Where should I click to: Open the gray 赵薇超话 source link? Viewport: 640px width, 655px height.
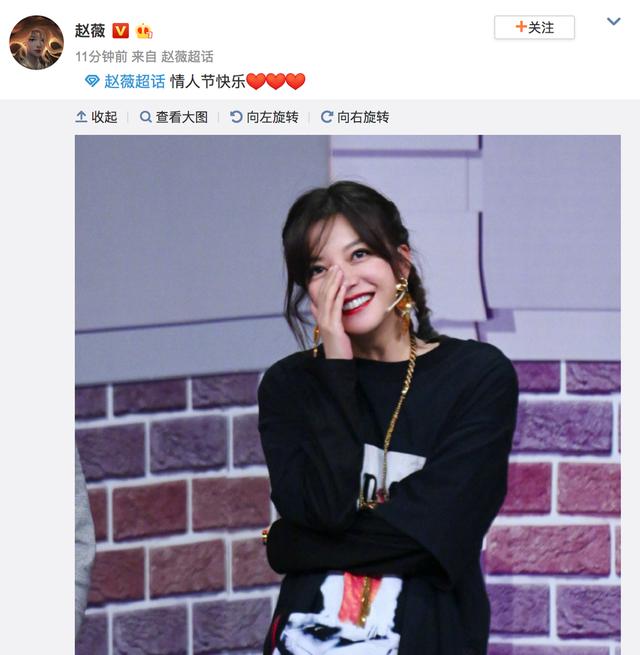[x=187, y=56]
